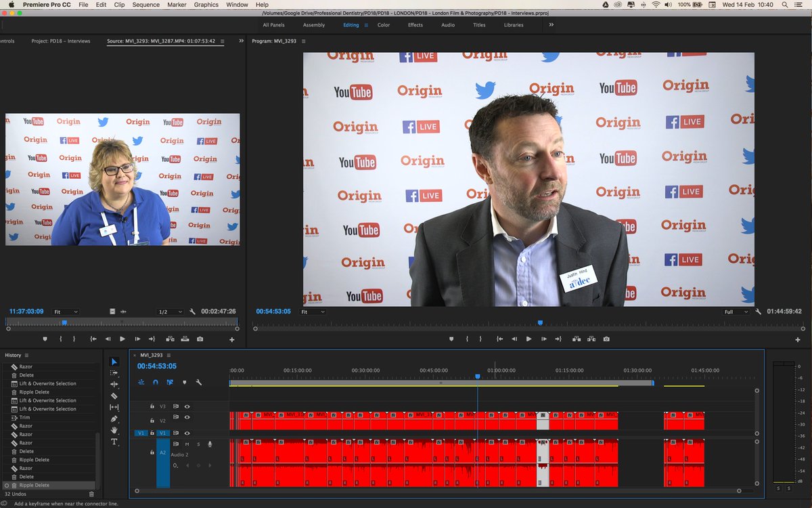Open Source monitor settings wrench

pyautogui.click(x=192, y=312)
